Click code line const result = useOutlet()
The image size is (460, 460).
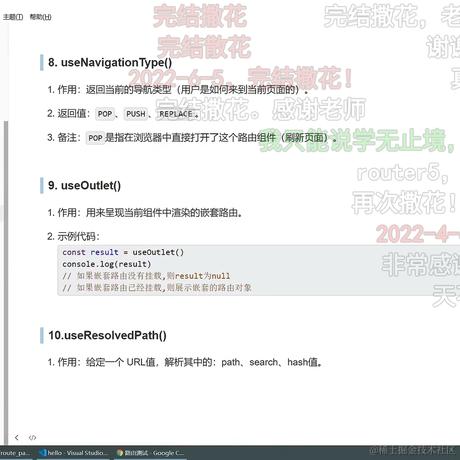pos(123,252)
